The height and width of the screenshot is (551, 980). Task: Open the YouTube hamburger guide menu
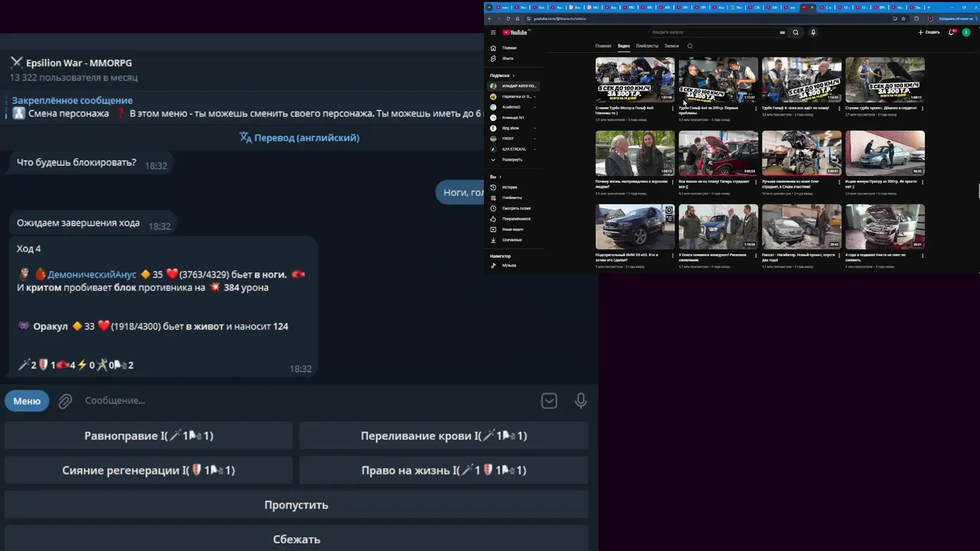(493, 32)
